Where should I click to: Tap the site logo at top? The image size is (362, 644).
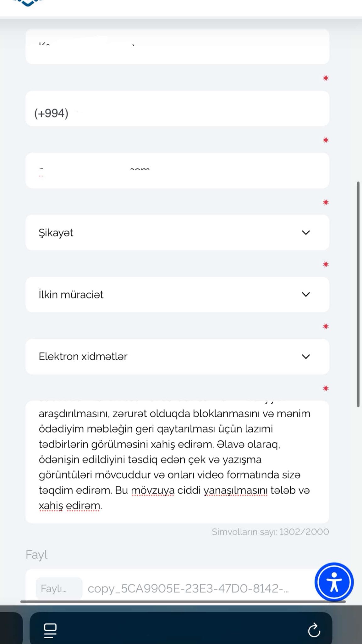click(28, 3)
